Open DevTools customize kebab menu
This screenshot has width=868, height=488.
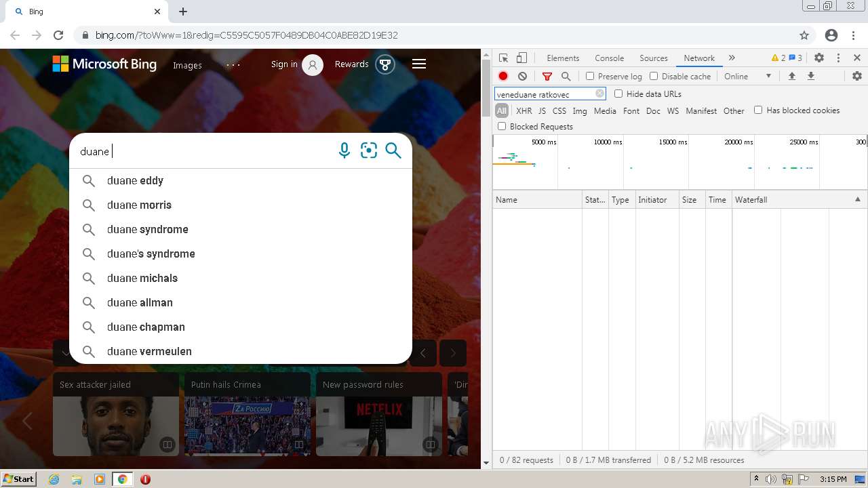838,58
